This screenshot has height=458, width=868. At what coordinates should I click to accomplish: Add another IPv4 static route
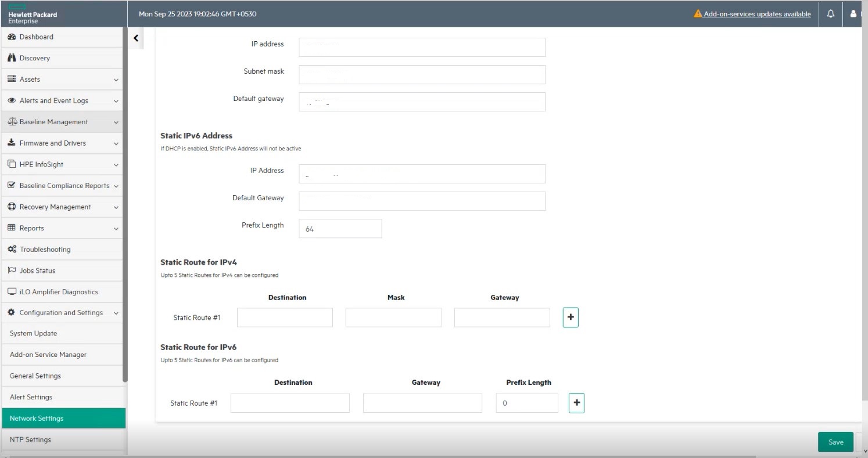click(570, 317)
